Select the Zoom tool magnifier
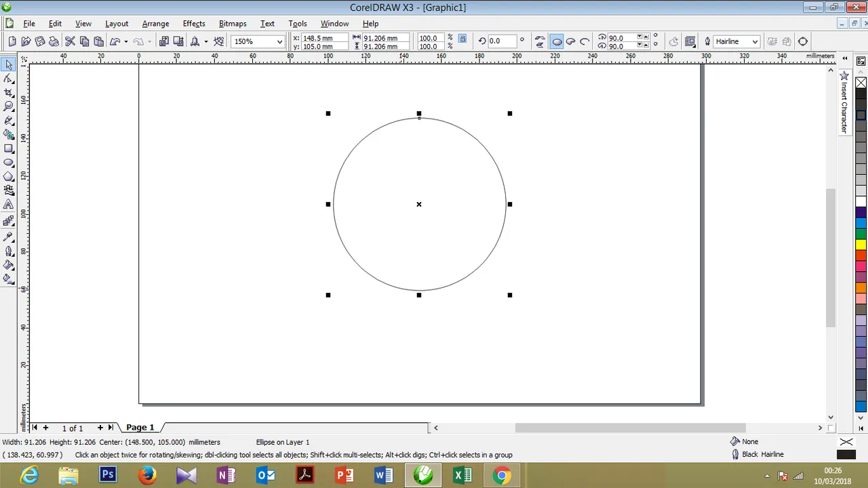Screen dimensions: 868x488 [9, 106]
